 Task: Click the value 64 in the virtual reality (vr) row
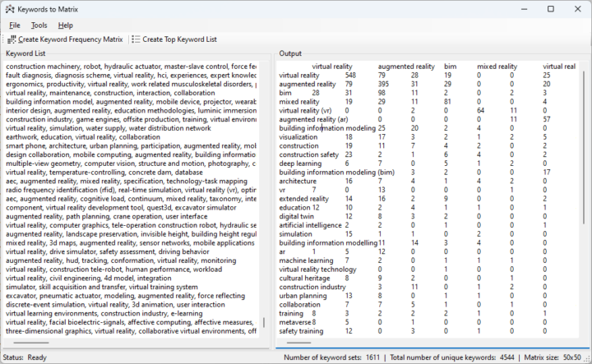tap(481, 111)
